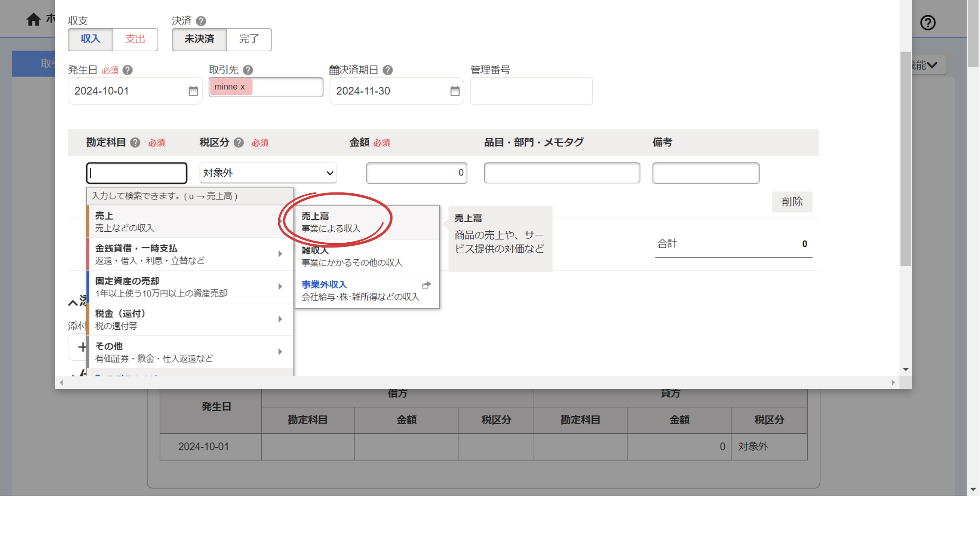Screen dimensions: 980x551
Task: Set settlement status to 完了
Action: 249,39
